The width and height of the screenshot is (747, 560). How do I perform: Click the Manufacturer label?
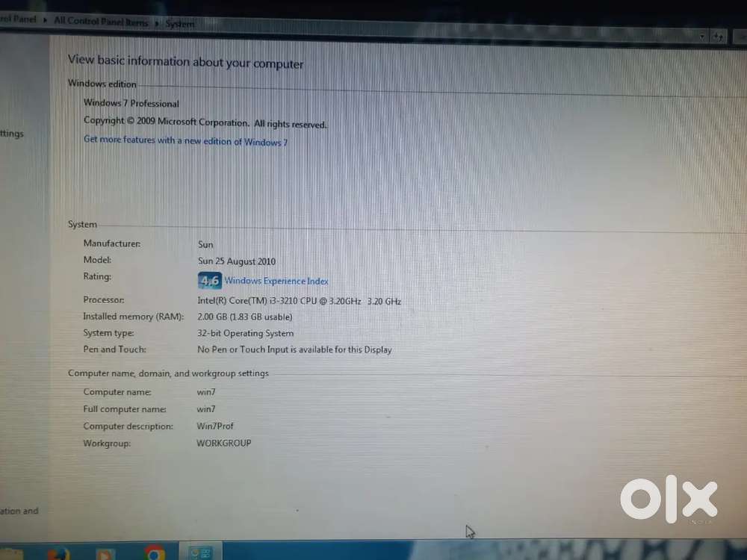pyautogui.click(x=112, y=243)
